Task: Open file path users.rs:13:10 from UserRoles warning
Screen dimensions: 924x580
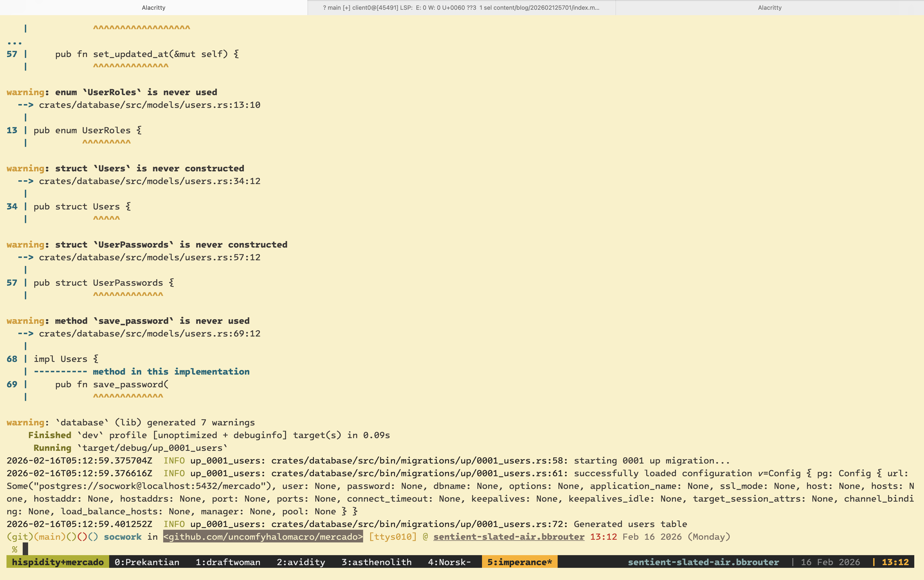Action: (149, 104)
